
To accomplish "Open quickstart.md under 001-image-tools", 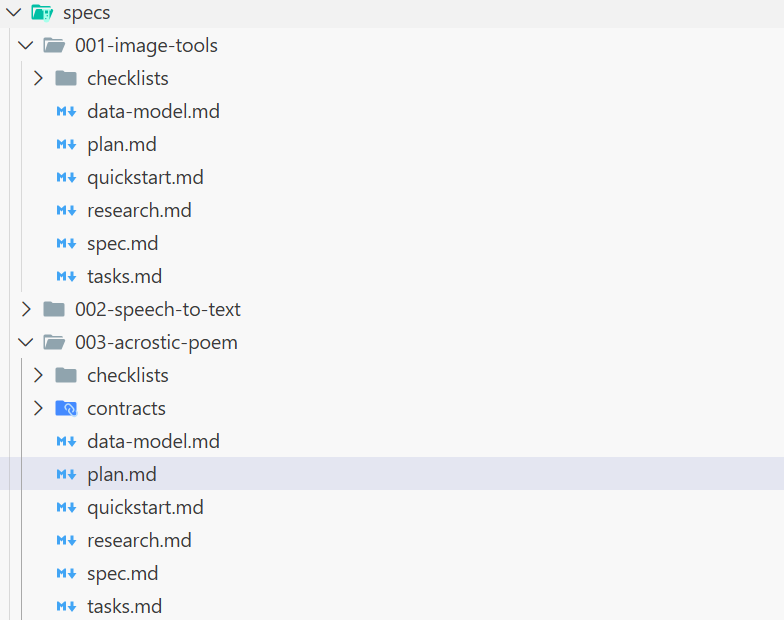I will [145, 178].
